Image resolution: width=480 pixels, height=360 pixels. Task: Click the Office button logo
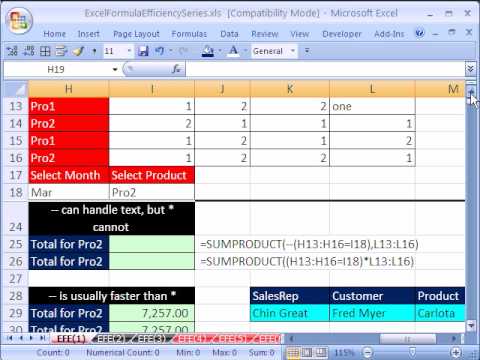tap(19, 21)
